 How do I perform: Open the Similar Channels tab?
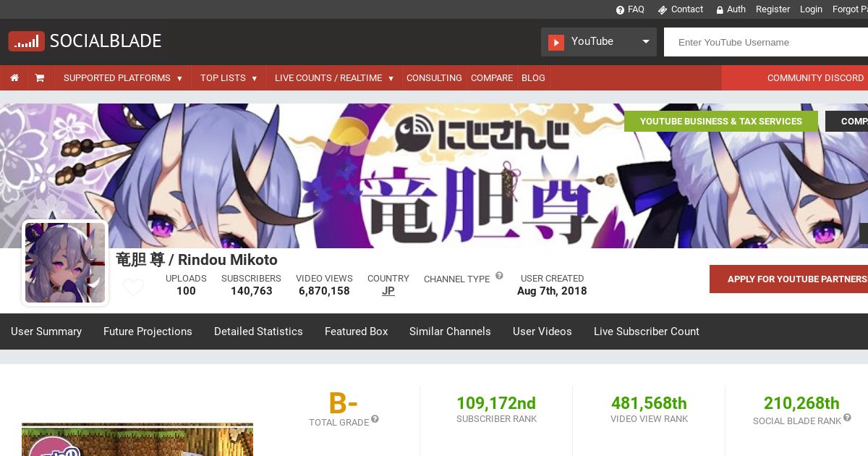click(x=450, y=332)
